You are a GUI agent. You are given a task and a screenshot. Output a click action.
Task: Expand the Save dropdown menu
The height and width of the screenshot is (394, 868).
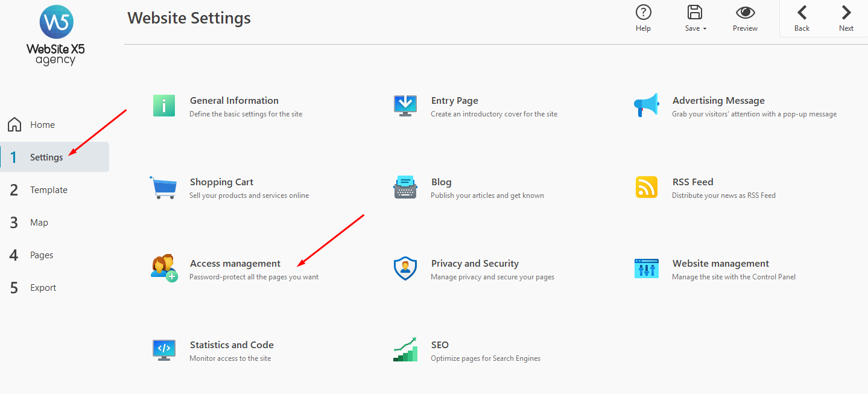[x=695, y=19]
